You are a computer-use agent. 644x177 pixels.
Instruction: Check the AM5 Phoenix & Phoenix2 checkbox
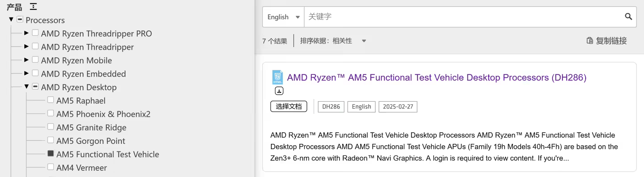coord(51,113)
